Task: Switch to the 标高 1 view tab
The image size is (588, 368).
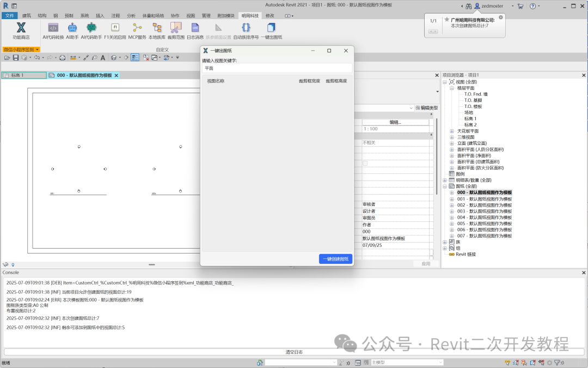Action: pyautogui.click(x=24, y=75)
